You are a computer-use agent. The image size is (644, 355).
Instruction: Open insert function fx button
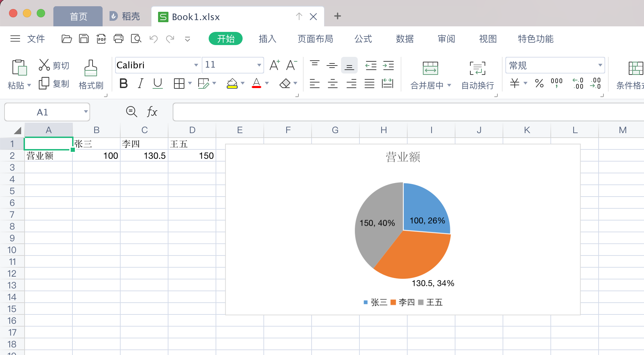(x=152, y=112)
